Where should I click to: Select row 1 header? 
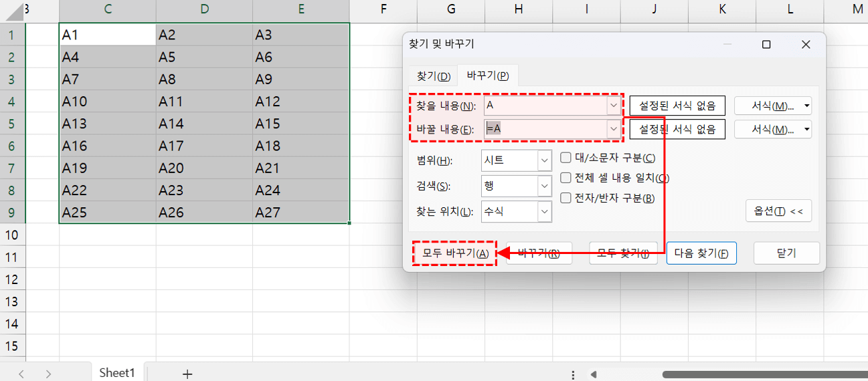click(x=13, y=34)
